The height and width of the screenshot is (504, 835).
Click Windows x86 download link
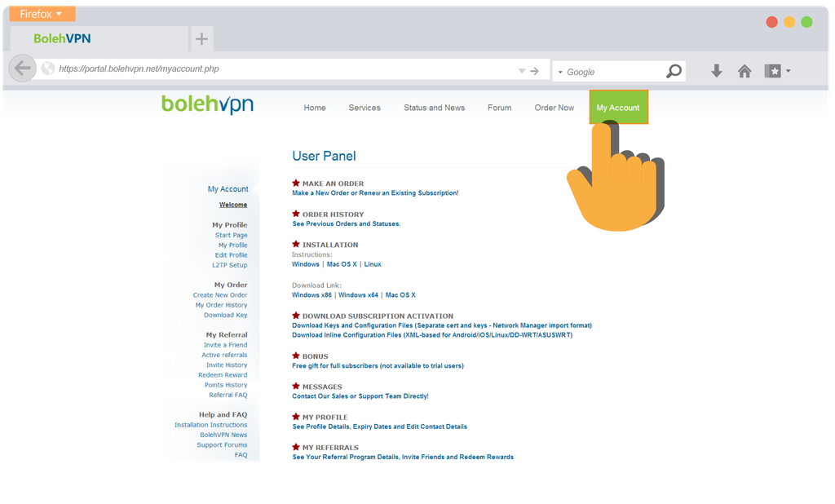click(x=311, y=295)
